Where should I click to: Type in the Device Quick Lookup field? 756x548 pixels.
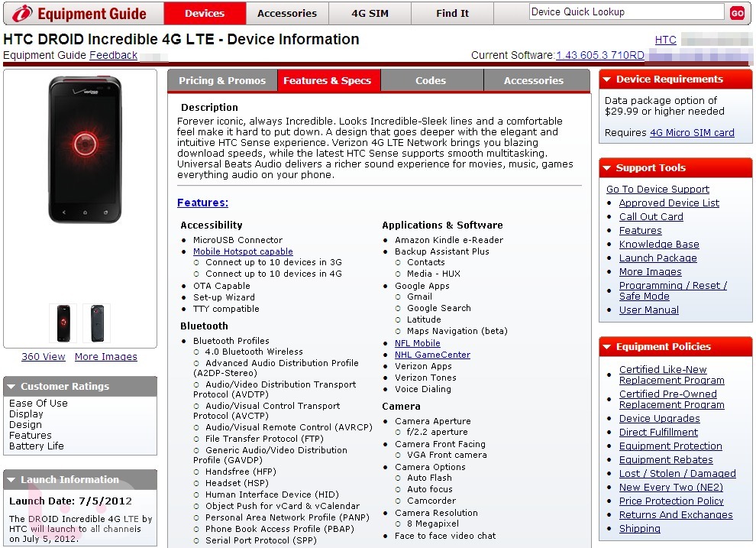coord(625,12)
